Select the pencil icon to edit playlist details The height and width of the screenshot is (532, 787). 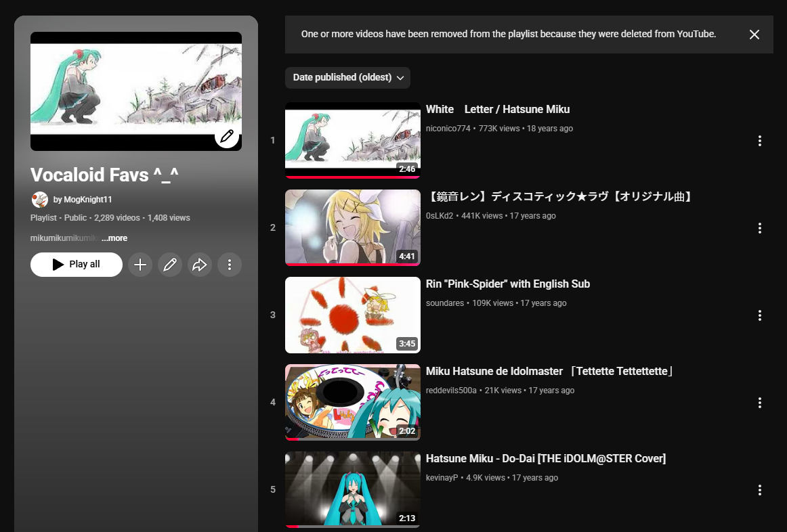point(170,265)
